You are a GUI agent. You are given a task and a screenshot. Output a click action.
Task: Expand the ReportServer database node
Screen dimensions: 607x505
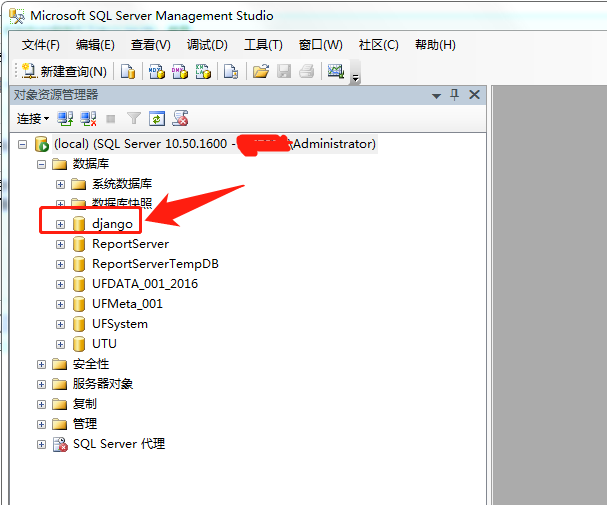[60, 245]
